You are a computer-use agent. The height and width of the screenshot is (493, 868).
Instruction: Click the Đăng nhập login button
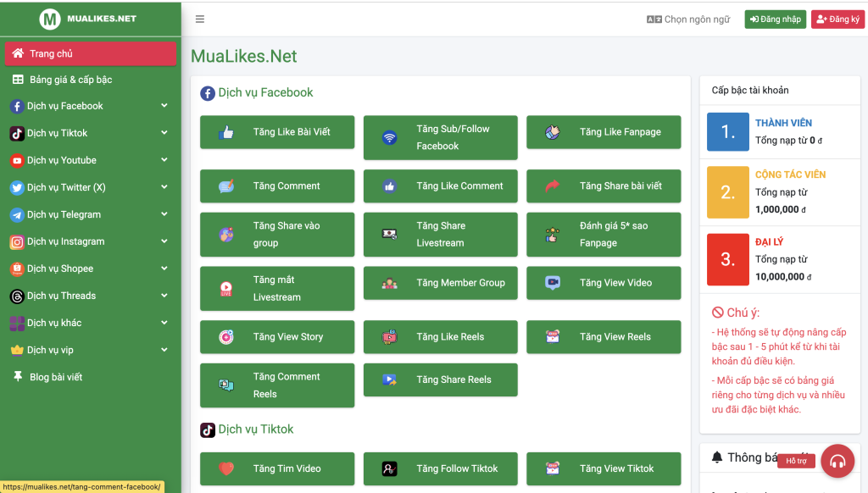click(775, 19)
